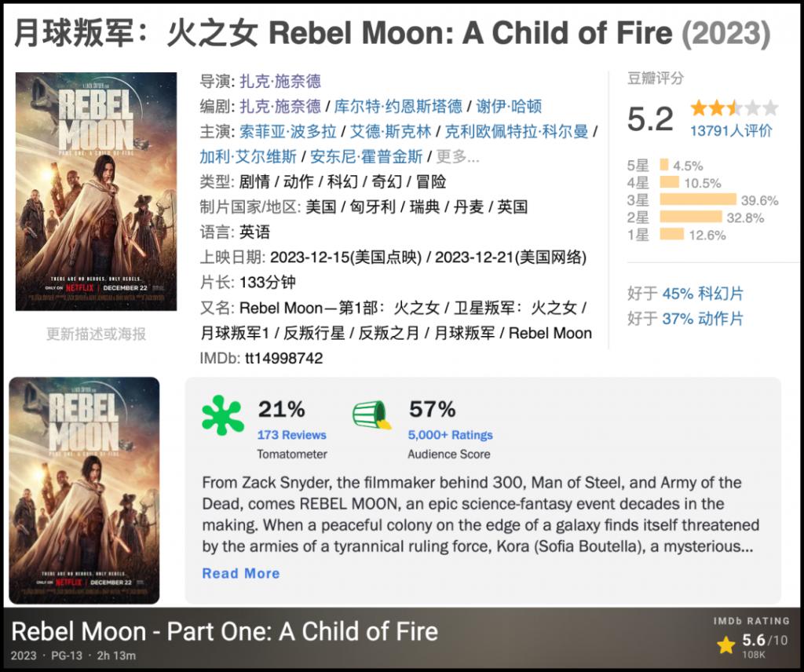
Task: Click the green splat Tomatometer icon
Action: point(223,416)
